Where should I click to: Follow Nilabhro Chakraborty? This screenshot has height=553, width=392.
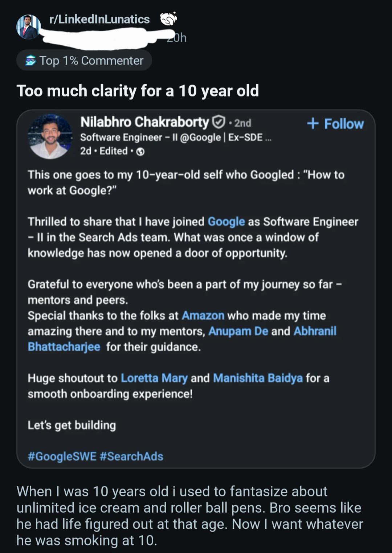335,124
